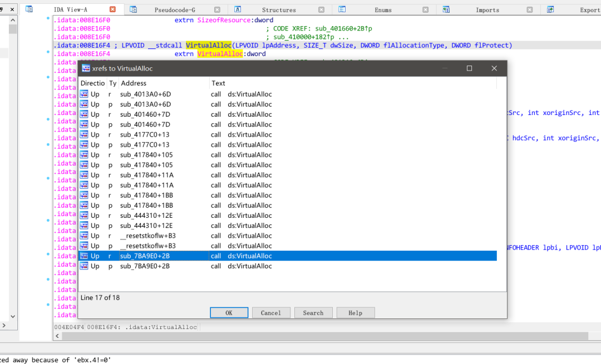Open Help from the xrefs dialog
Viewport: 601px width, 364px height.
[355, 313]
